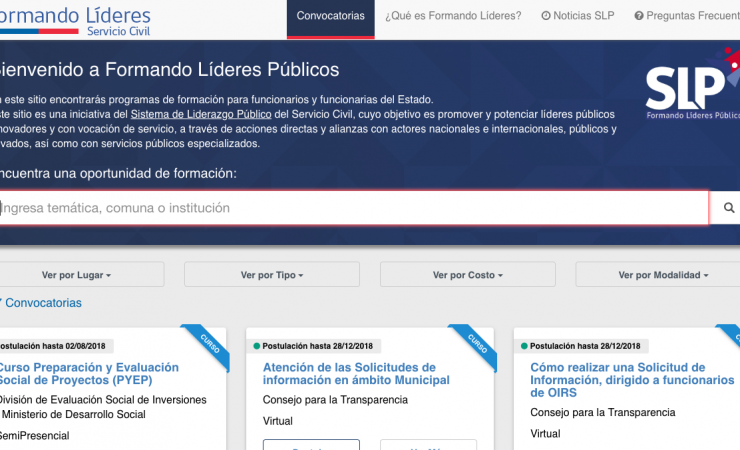The height and width of the screenshot is (450, 740).
Task: Click the Postulación hasta 02/08/2018 label
Action: coord(52,346)
